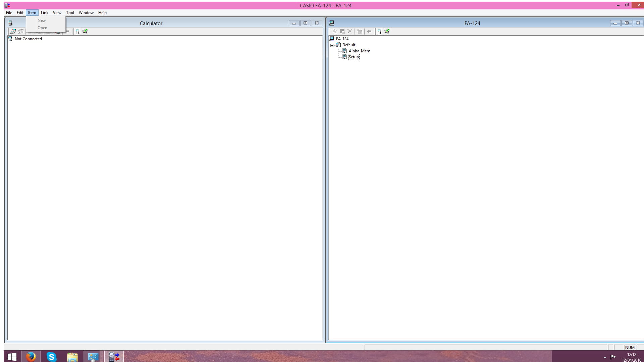This screenshot has width=644, height=362.
Task: Click the Disconnect icon in Calculator toolbar
Action: click(21, 31)
